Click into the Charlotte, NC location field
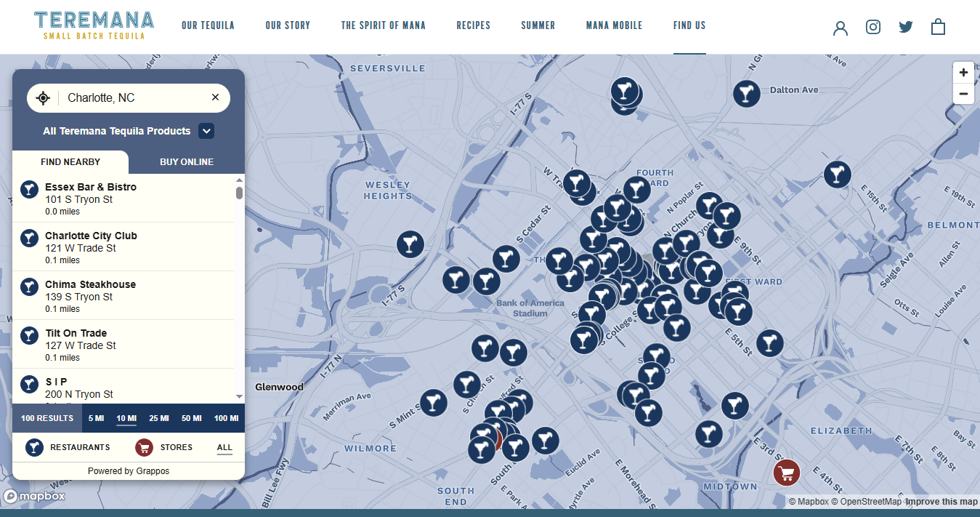The height and width of the screenshot is (517, 980). [x=134, y=97]
